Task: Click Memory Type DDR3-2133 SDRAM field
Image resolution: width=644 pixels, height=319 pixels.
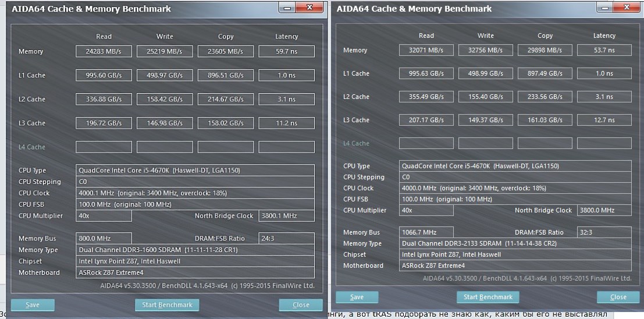Action: tap(515, 243)
